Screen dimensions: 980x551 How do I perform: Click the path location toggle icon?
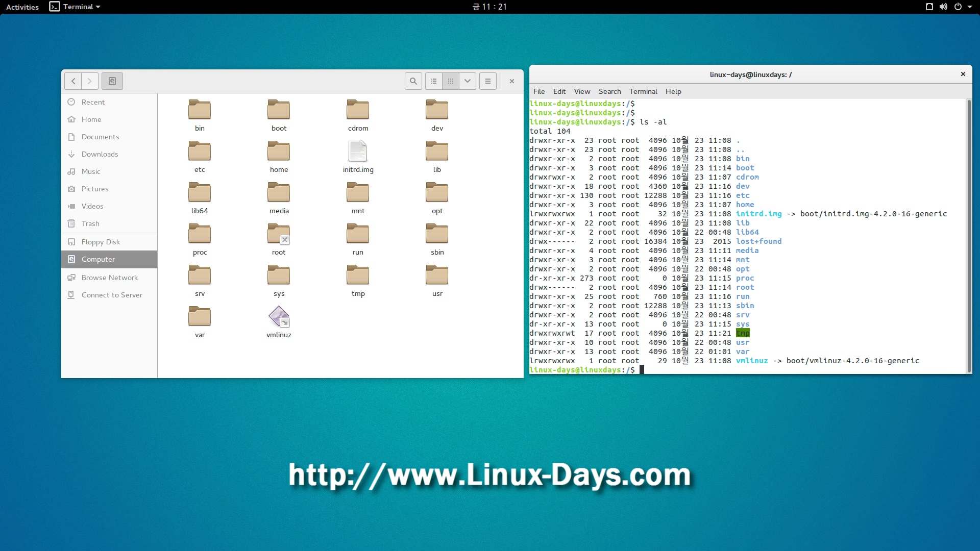(x=112, y=81)
